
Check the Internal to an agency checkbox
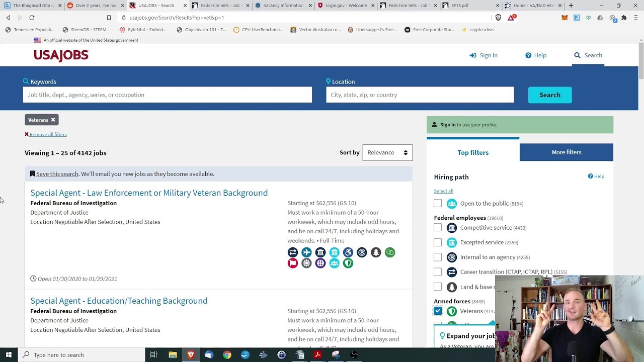tap(438, 257)
